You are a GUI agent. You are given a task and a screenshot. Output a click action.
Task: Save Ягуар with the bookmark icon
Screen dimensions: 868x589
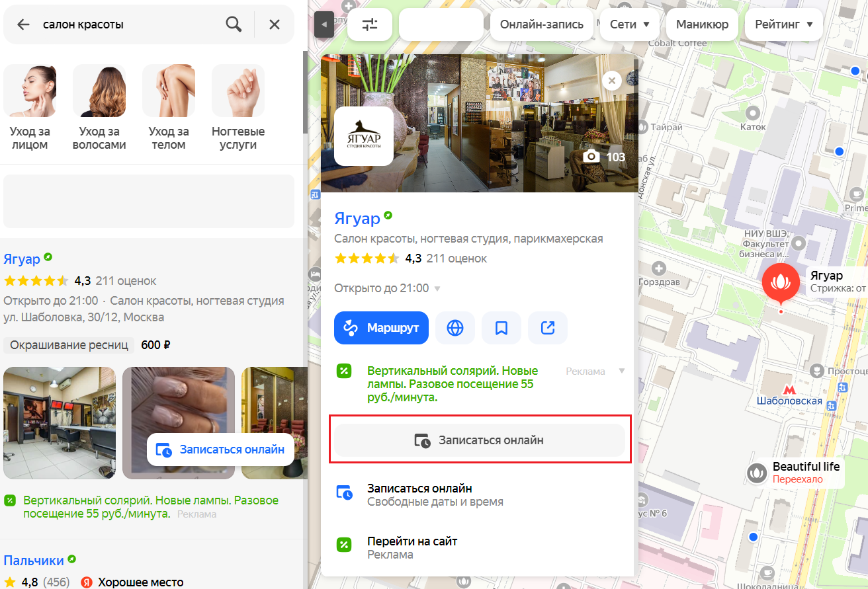(x=501, y=328)
